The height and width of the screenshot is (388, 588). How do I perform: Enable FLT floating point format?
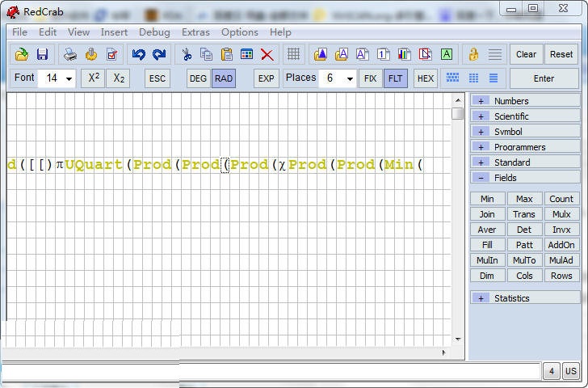coord(395,78)
